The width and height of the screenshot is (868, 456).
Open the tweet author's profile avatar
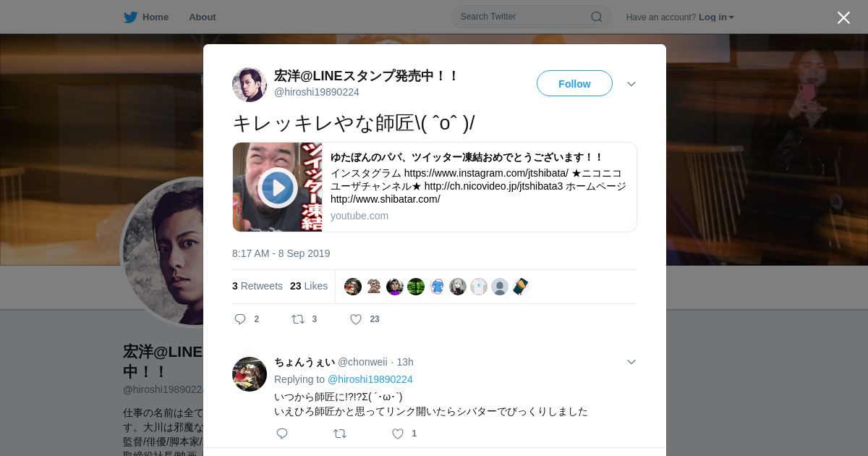coord(250,85)
